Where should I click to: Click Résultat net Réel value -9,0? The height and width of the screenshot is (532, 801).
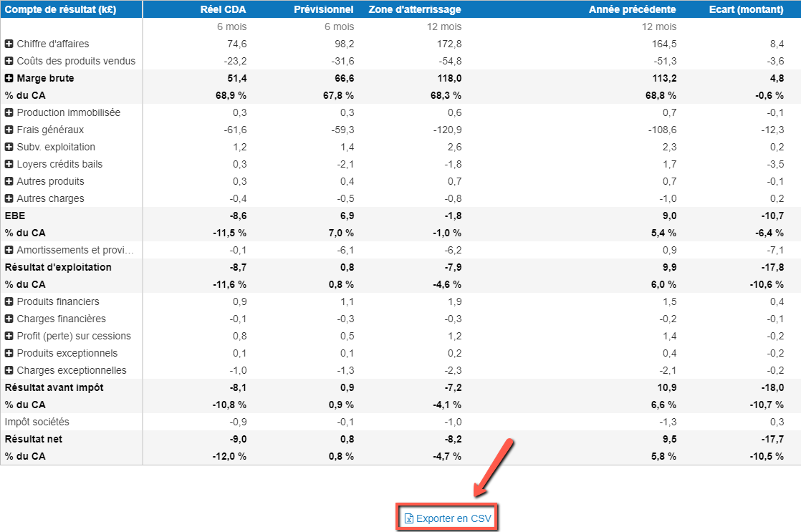[238, 439]
